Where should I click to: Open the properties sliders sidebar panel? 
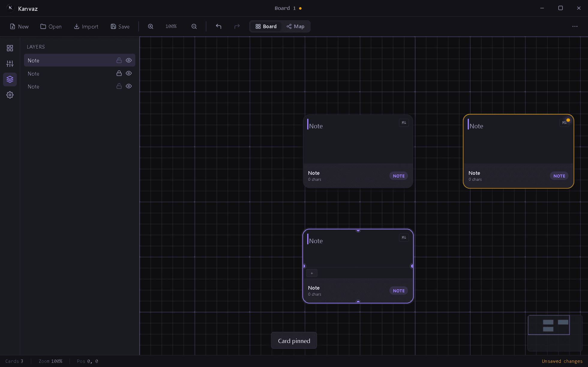10,64
